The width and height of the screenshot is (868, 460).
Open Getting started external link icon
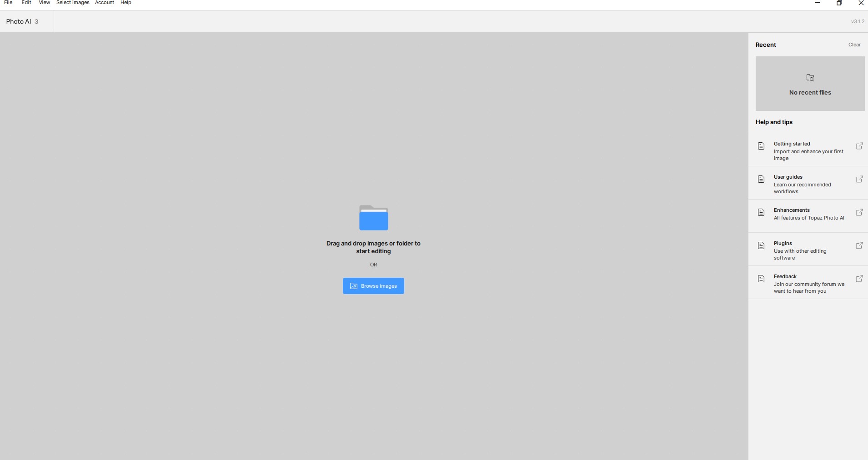pos(859,146)
